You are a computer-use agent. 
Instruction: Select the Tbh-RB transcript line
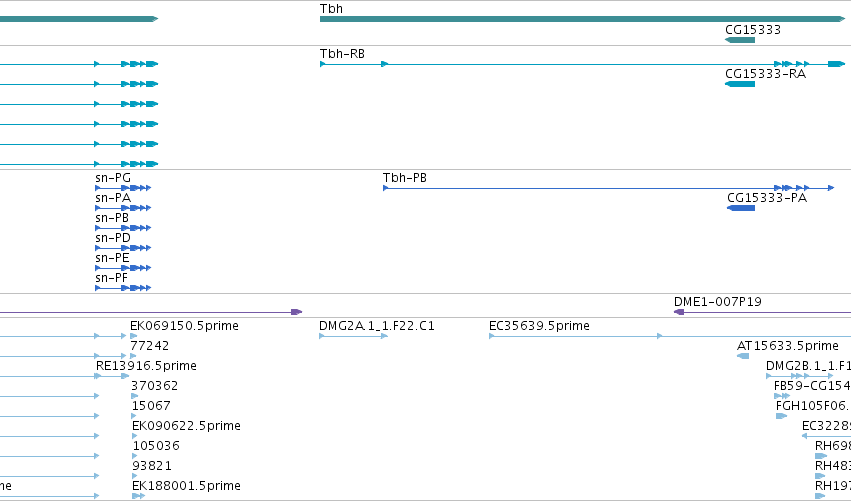coord(582,64)
